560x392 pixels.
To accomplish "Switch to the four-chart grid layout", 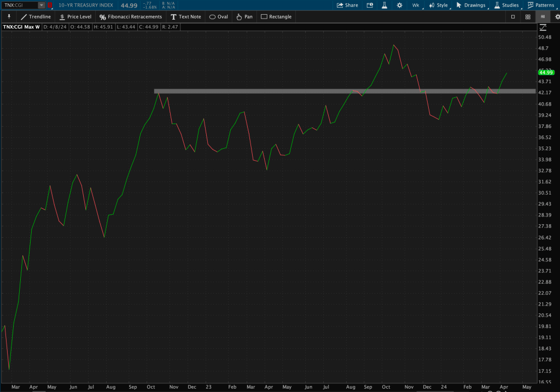I will point(528,16).
